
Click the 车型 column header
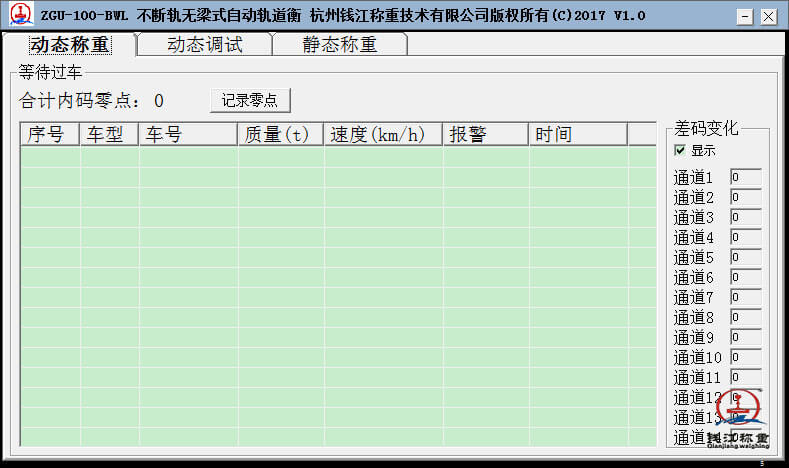(109, 134)
